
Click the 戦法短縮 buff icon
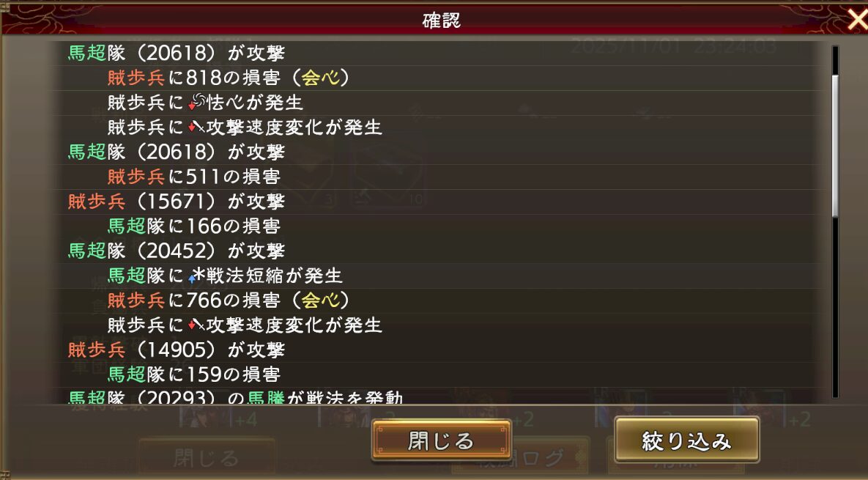pyautogui.click(x=196, y=276)
